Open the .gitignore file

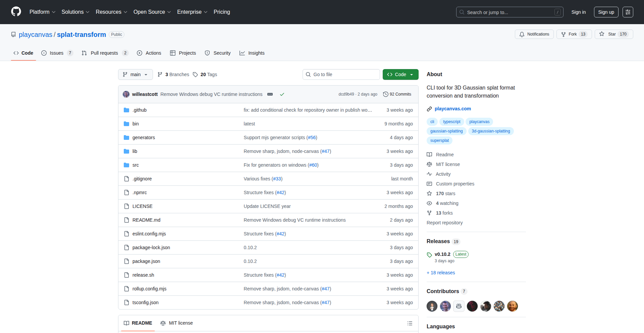tap(142, 179)
